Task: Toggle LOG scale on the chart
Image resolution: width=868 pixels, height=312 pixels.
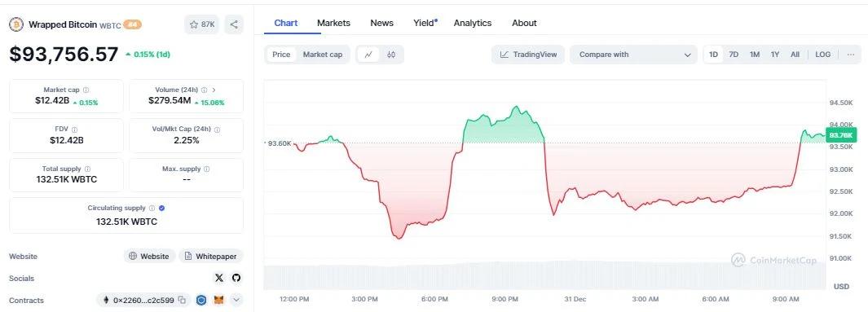Action: (822, 55)
